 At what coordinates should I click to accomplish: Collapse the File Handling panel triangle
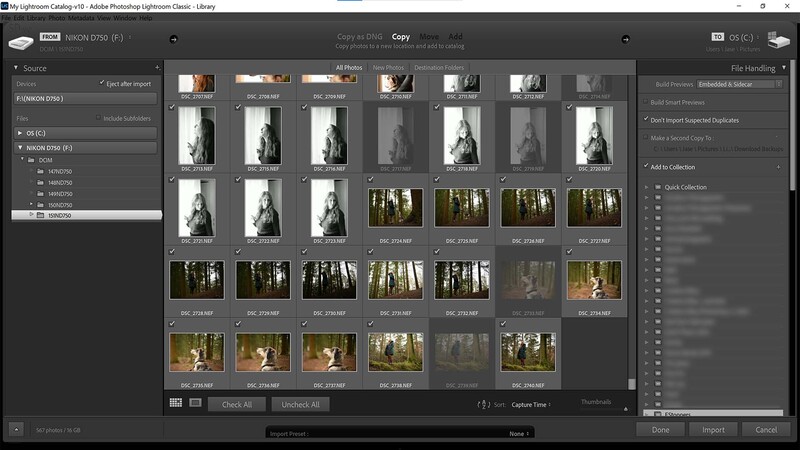784,67
